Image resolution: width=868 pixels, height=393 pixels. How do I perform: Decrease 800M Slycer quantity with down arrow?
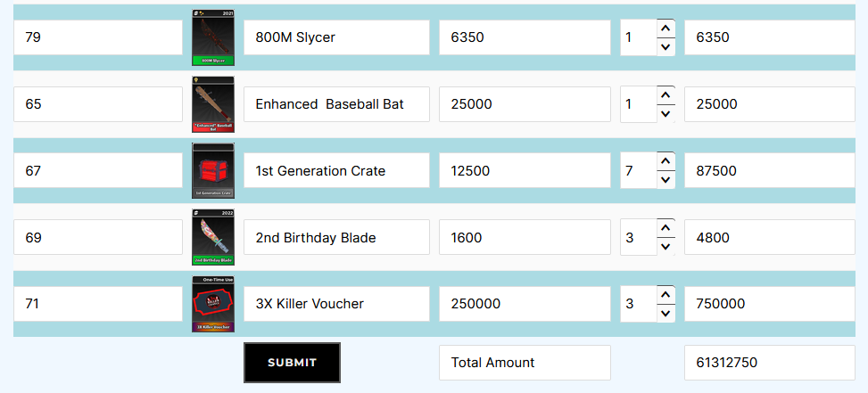(x=665, y=47)
